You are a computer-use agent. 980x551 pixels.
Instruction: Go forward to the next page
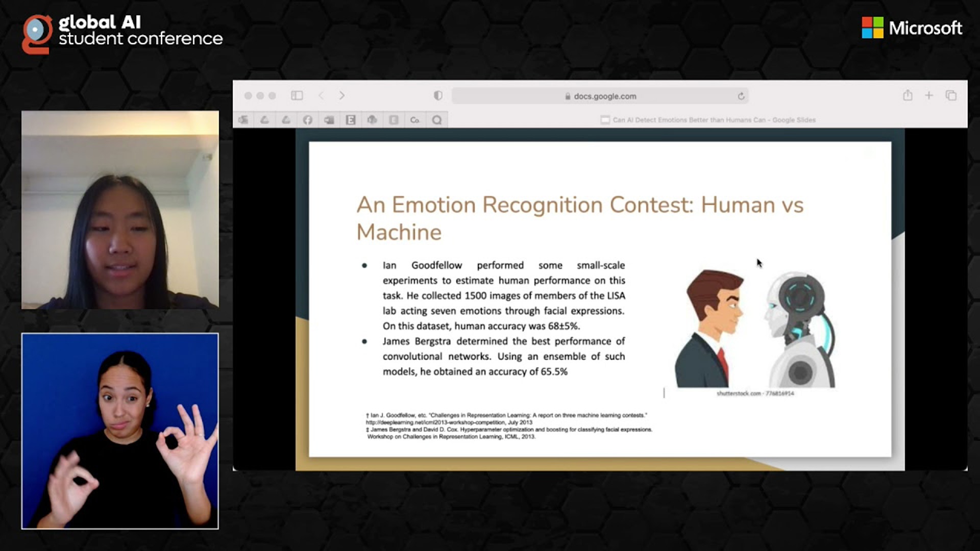click(x=342, y=95)
